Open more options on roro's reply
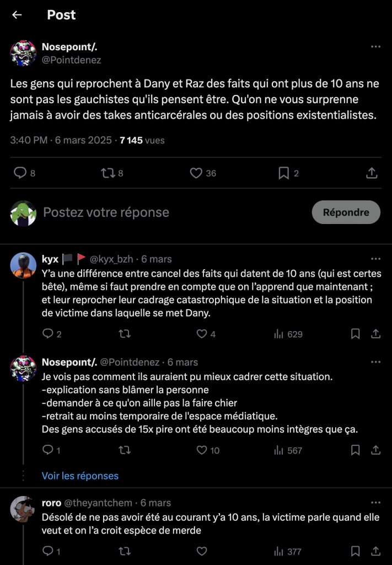 [x=375, y=503]
